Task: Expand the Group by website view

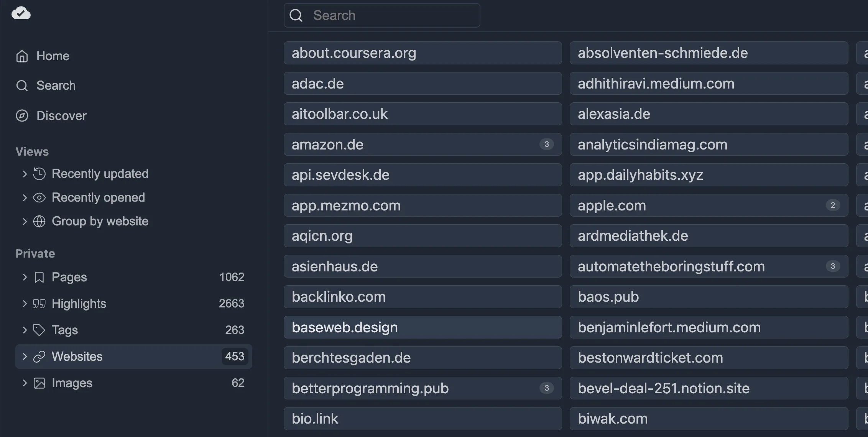Action: click(x=25, y=221)
